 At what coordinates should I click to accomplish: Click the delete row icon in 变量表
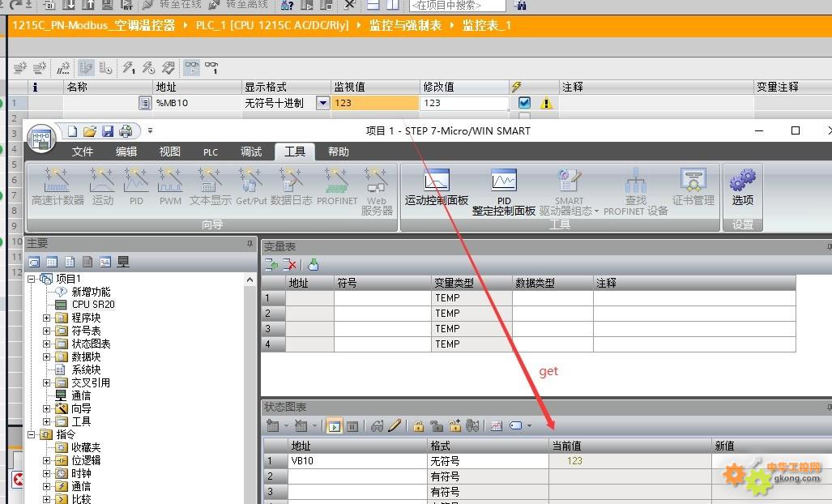pyautogui.click(x=289, y=265)
